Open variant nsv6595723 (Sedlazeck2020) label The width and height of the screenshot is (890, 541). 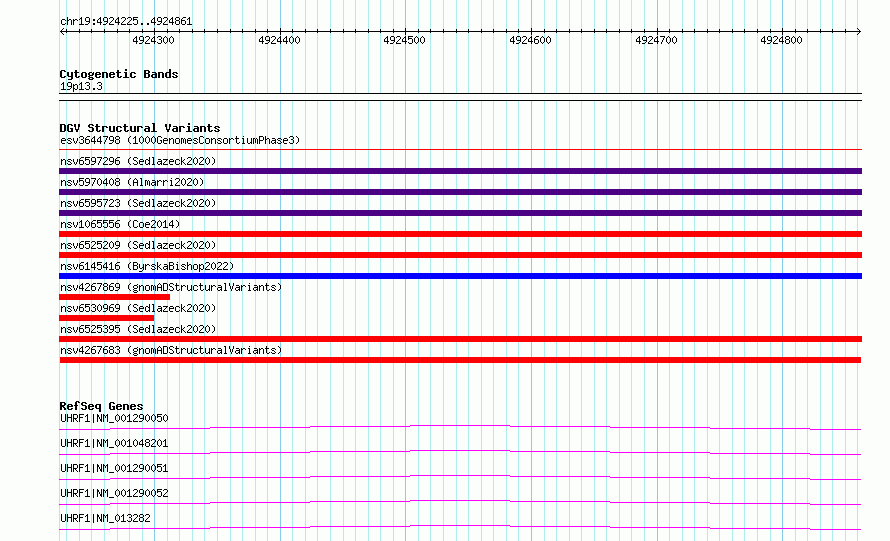[138, 203]
